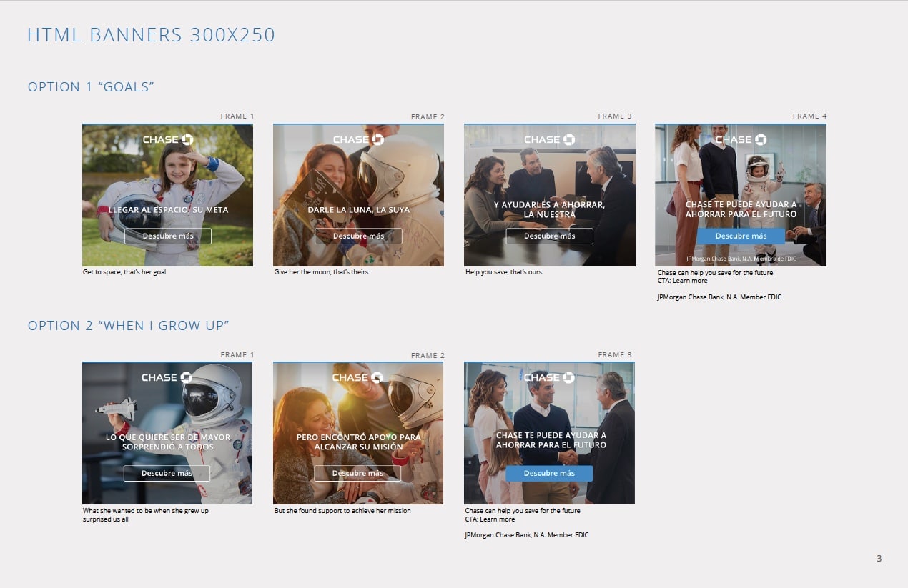Screen dimensions: 908x588
Task: Click the Chase logo in the "Llegar al espacio" banner
Action: (168, 139)
